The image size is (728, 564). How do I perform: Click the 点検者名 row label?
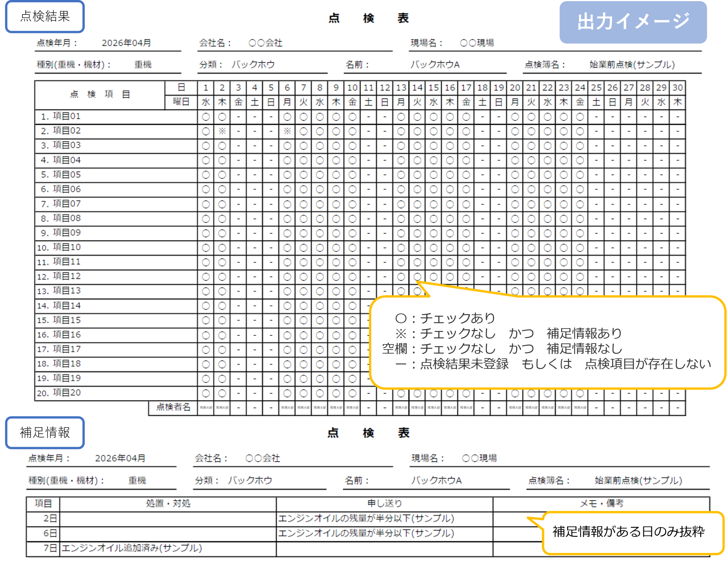173,407
